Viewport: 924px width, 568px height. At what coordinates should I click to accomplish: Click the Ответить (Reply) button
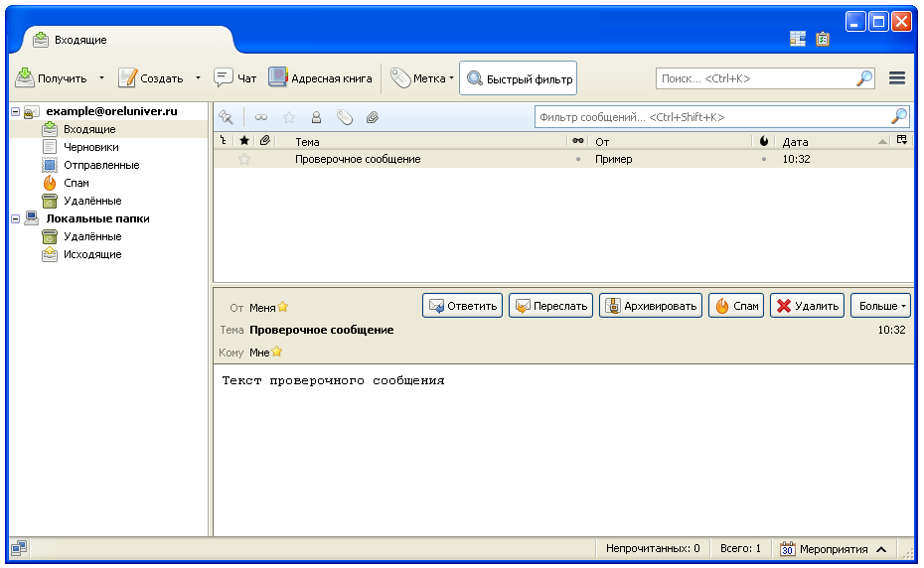tap(463, 306)
